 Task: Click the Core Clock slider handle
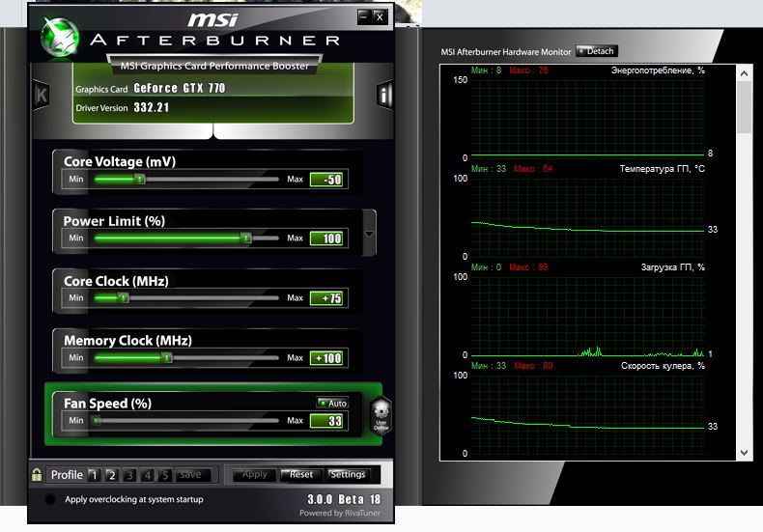click(123, 297)
